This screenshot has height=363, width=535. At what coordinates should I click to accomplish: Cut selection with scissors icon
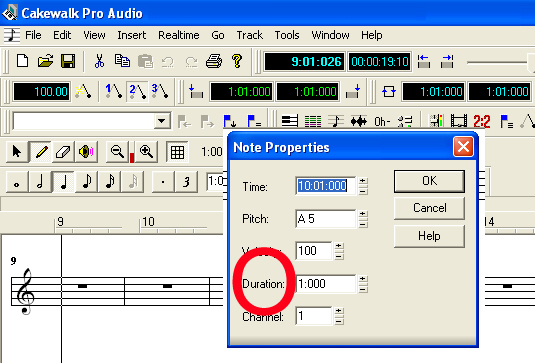click(x=99, y=61)
